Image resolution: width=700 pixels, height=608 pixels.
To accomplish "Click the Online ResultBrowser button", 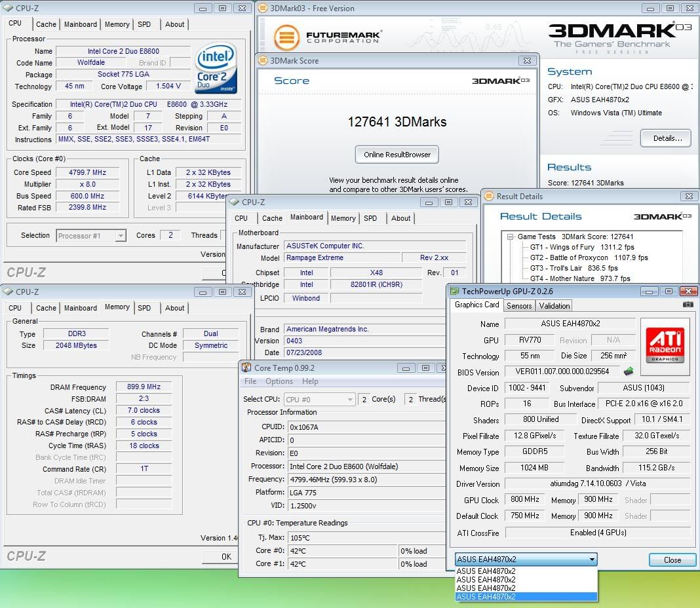I will [397, 155].
